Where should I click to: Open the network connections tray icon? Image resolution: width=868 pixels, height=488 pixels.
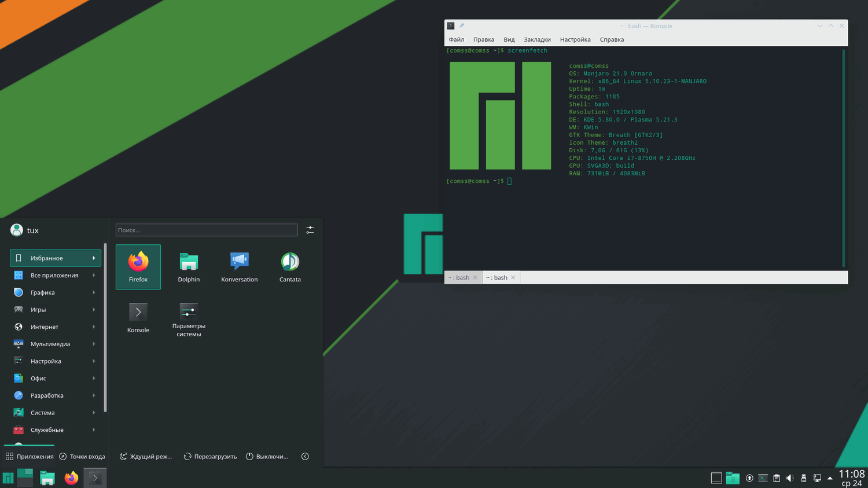(x=817, y=478)
